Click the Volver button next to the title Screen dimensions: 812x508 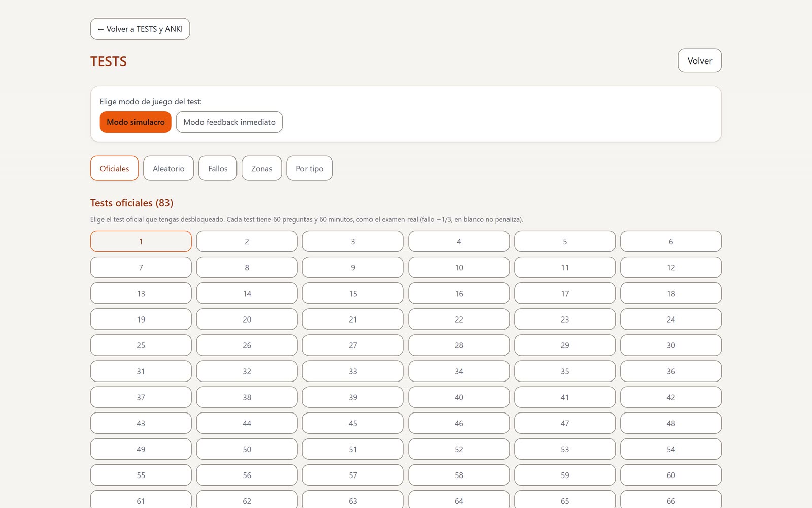click(x=699, y=60)
